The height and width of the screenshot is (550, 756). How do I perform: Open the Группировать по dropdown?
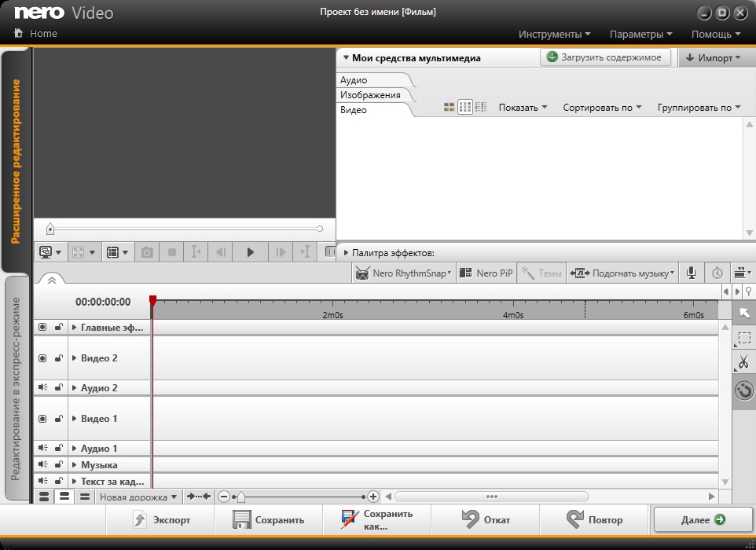699,108
